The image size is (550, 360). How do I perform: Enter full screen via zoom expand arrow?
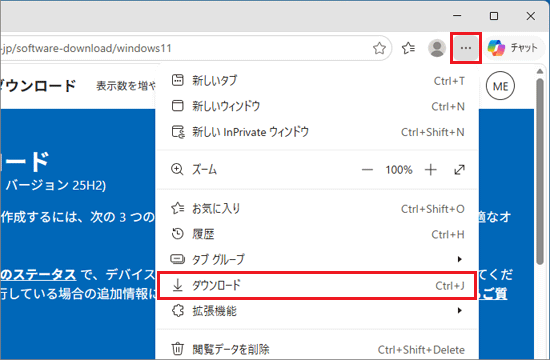click(x=459, y=170)
